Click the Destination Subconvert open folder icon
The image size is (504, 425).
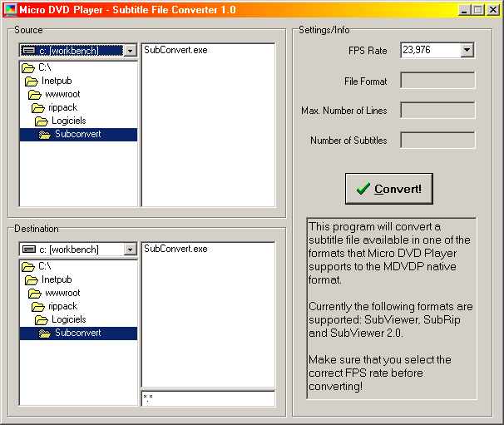coord(45,334)
